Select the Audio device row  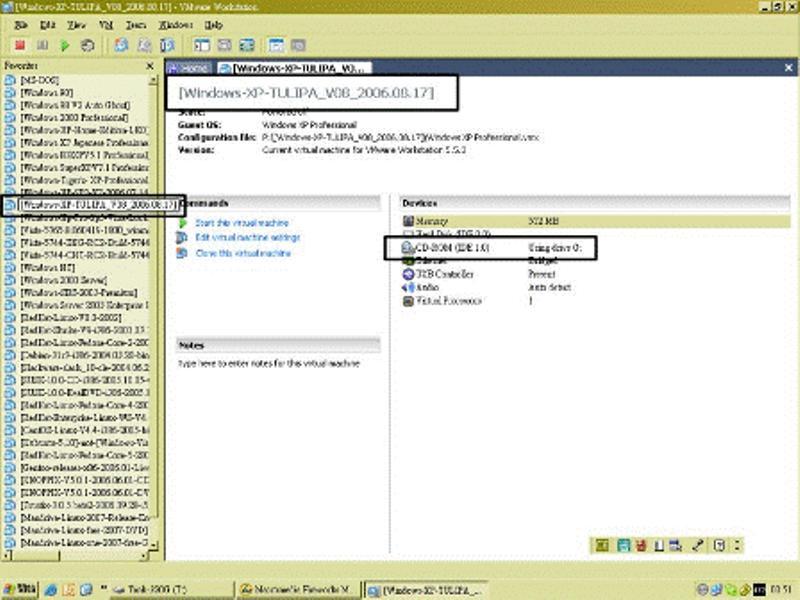(x=595, y=287)
